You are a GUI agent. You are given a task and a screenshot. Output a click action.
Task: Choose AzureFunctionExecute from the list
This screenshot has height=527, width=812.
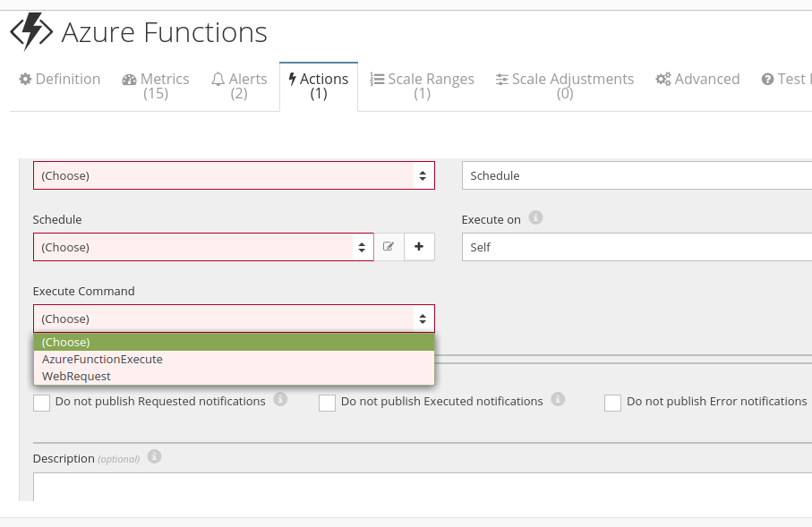234,360
